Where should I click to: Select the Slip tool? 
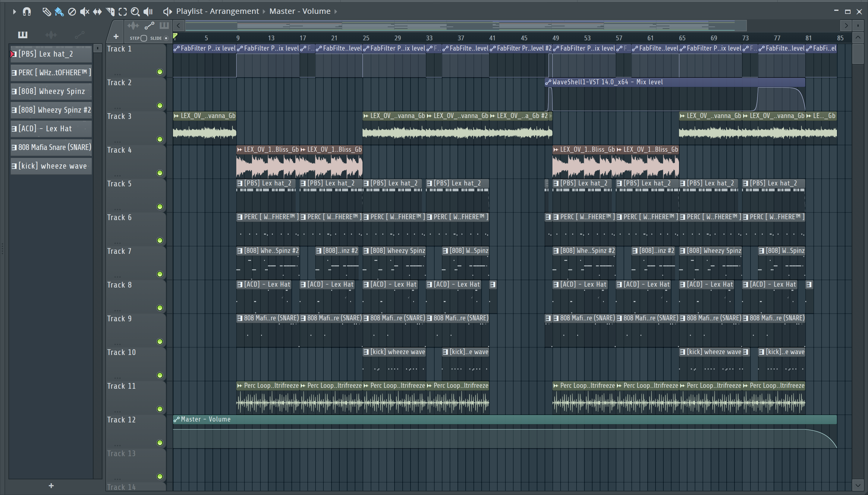(97, 12)
